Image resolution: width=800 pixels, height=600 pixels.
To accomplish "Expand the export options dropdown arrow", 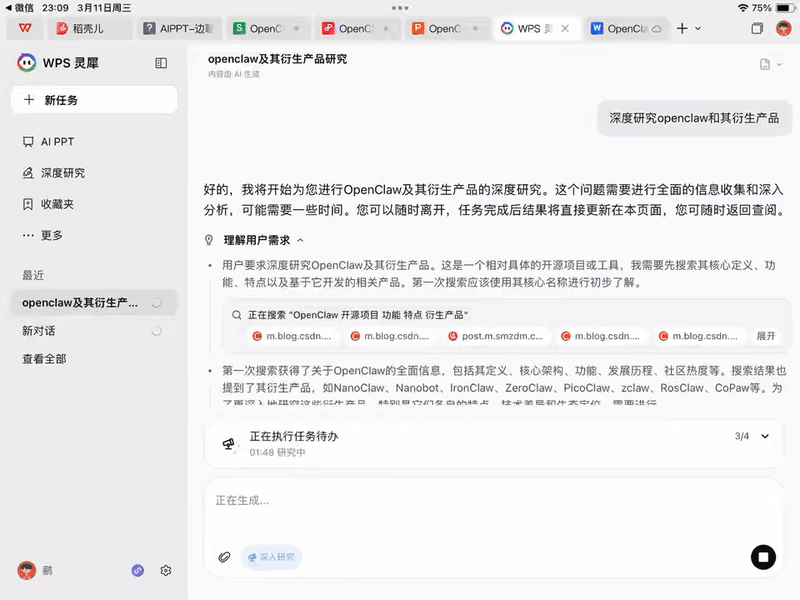I will (779, 64).
